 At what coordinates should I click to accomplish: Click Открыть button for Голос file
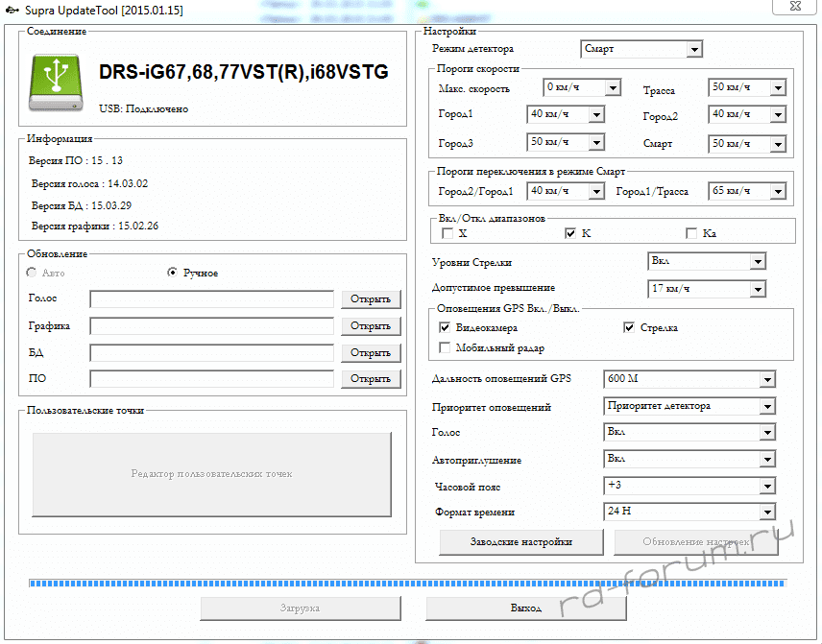tap(371, 299)
